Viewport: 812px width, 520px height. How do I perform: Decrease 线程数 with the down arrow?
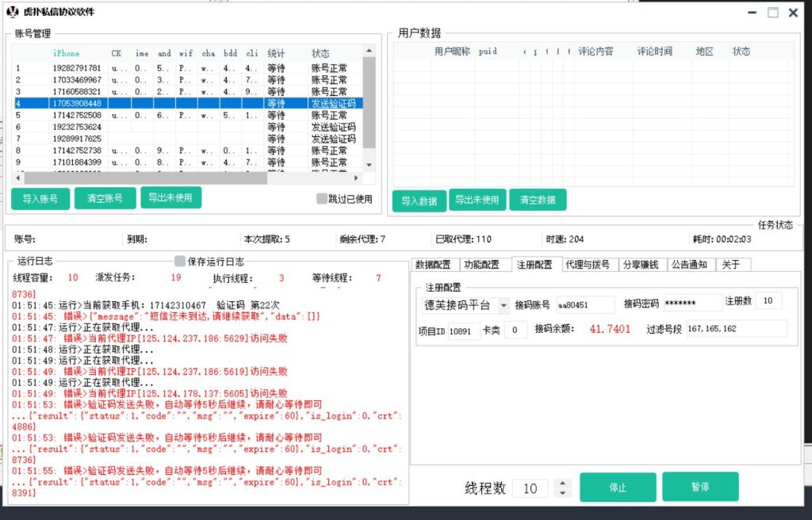pos(562,492)
